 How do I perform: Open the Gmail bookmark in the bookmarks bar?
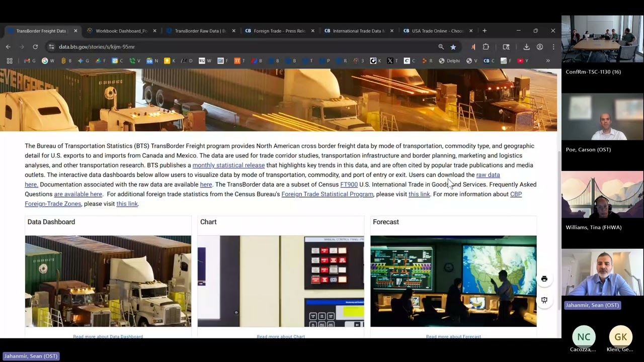pos(30,61)
